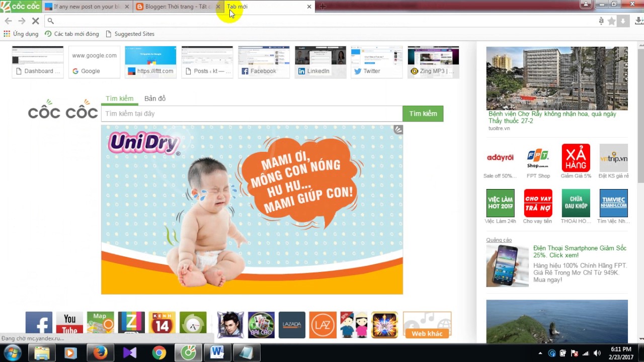Viewport: 644px width, 362px height.
Task: Open the Google speed-dial thumbnail
Action: 94,62
